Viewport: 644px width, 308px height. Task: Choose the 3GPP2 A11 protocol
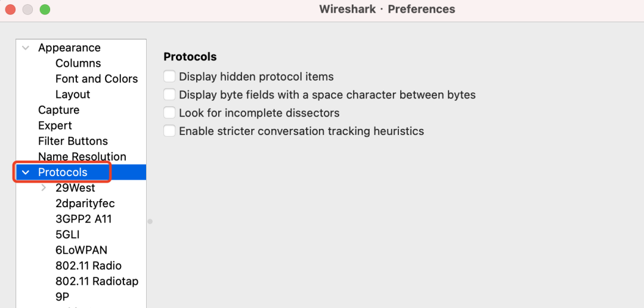(83, 219)
